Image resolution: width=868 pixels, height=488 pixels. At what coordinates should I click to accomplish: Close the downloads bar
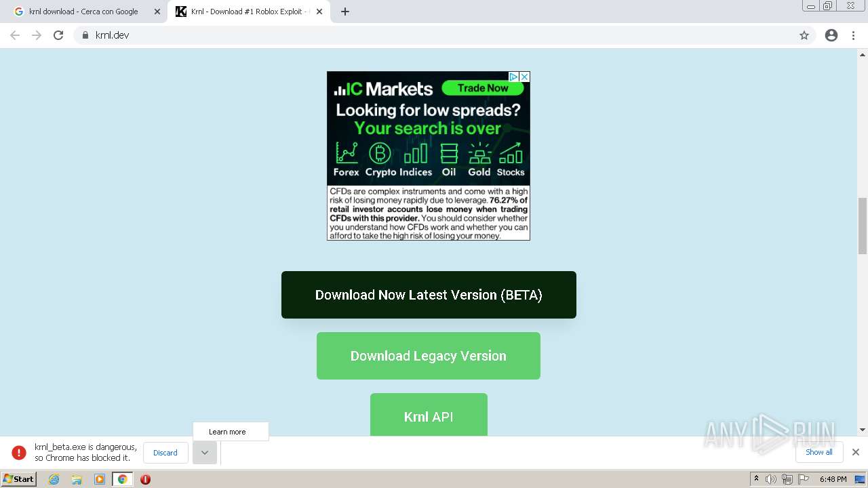[856, 452]
